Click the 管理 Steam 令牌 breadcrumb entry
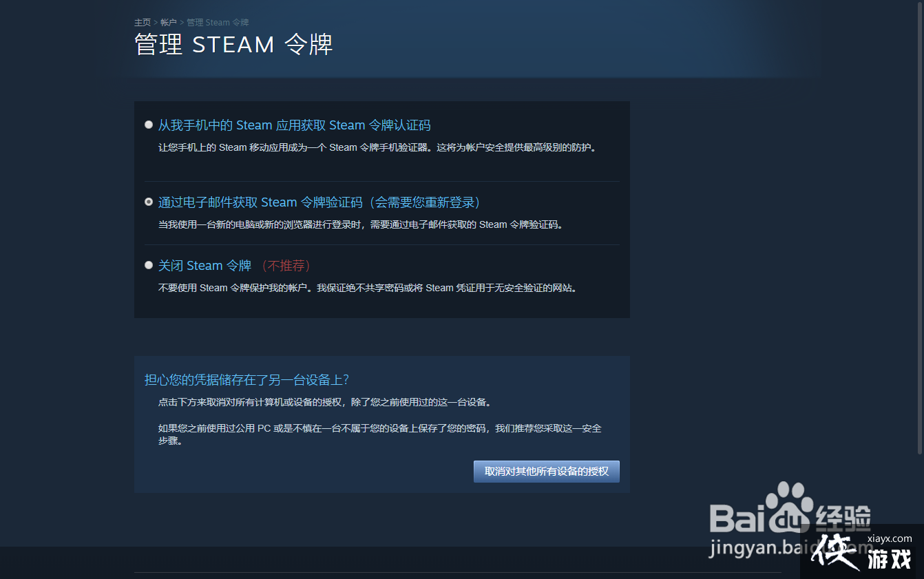Screen dimensions: 924x579 [218, 22]
